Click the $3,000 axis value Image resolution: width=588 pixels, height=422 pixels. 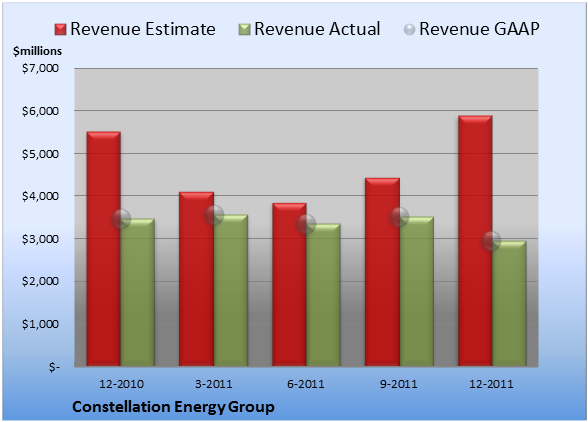[x=40, y=239]
